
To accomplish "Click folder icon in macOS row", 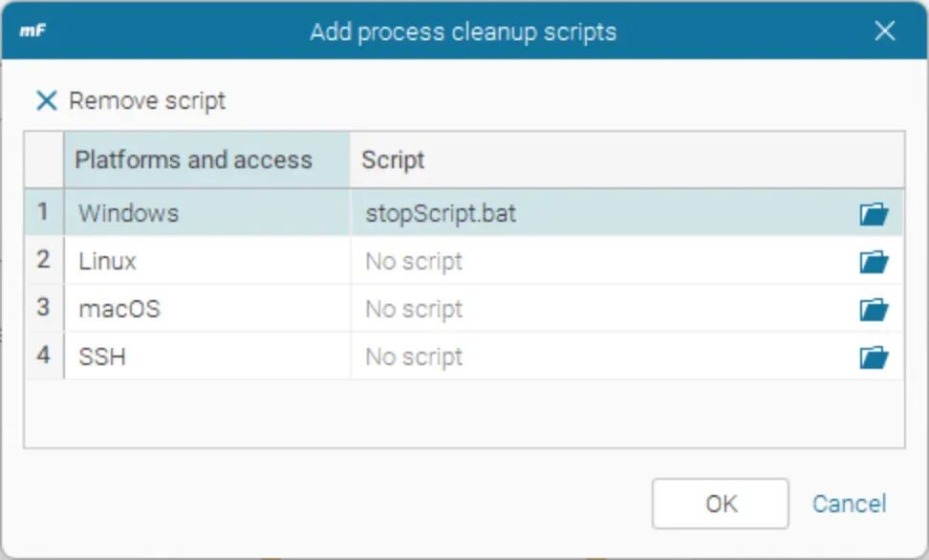I will 874,310.
